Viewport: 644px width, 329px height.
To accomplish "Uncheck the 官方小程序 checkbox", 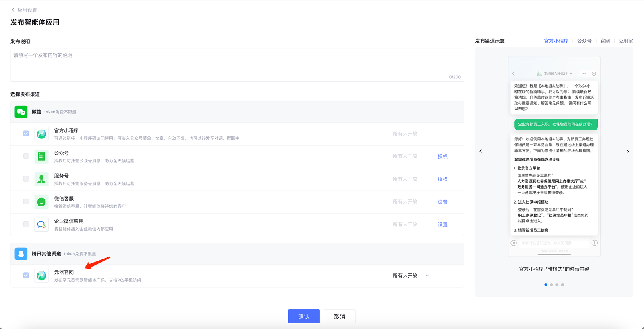I will [26, 134].
